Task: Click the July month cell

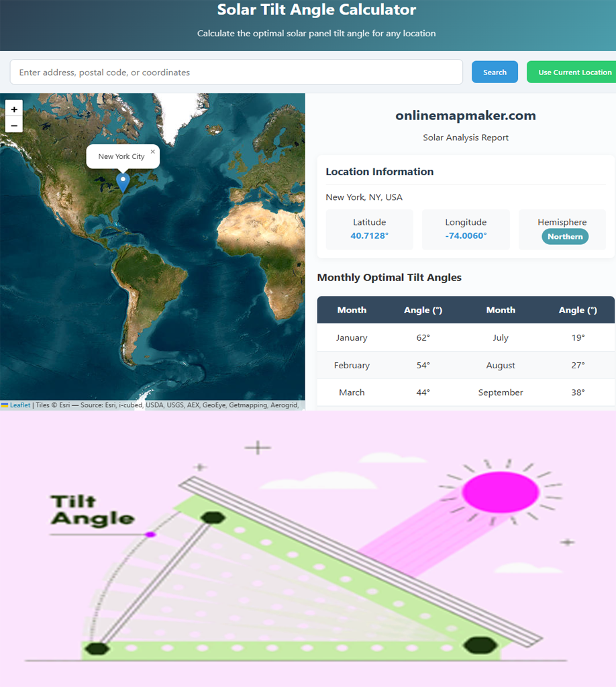Action: 501,338
